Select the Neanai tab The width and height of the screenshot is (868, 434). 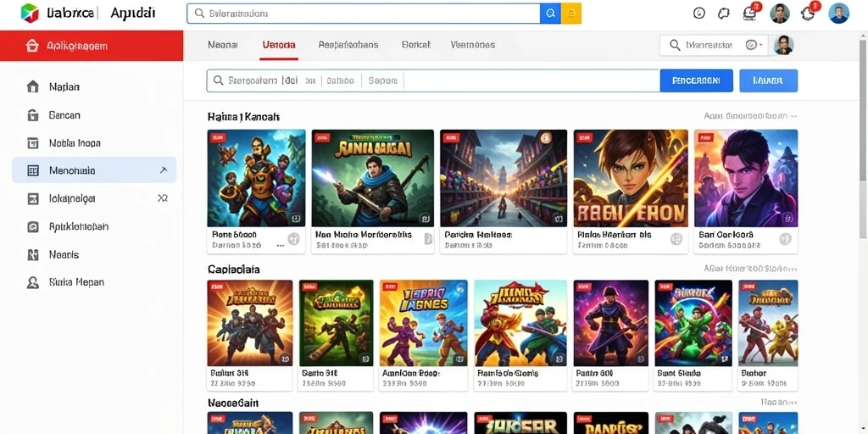click(223, 45)
